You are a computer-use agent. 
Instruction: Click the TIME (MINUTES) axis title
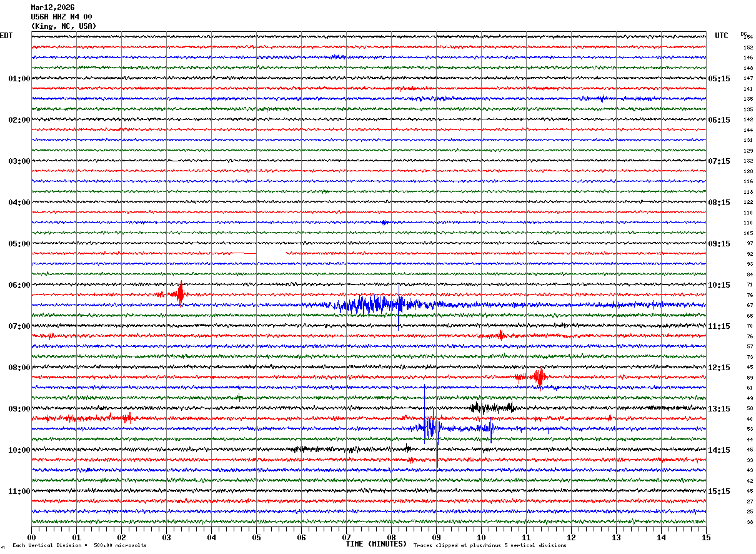tap(376, 544)
